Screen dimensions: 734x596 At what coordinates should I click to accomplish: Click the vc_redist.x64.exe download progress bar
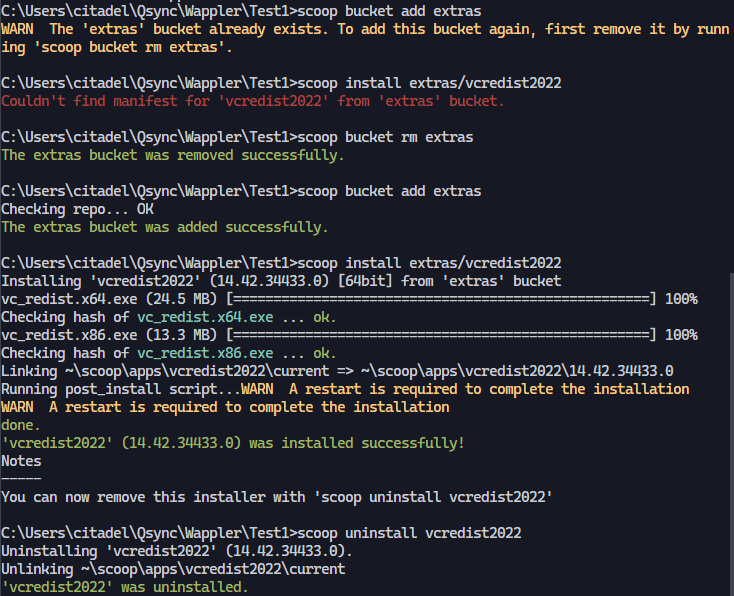click(441, 299)
